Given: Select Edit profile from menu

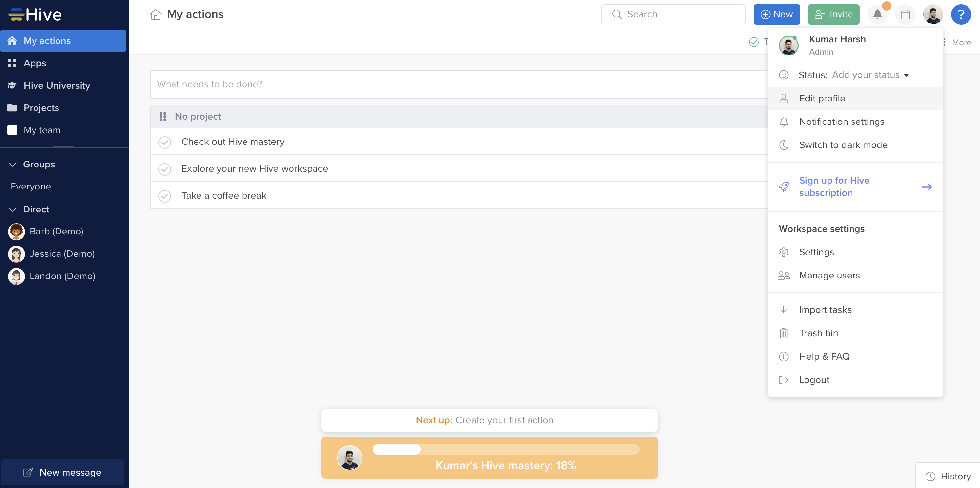Looking at the screenshot, I should (855, 99).
